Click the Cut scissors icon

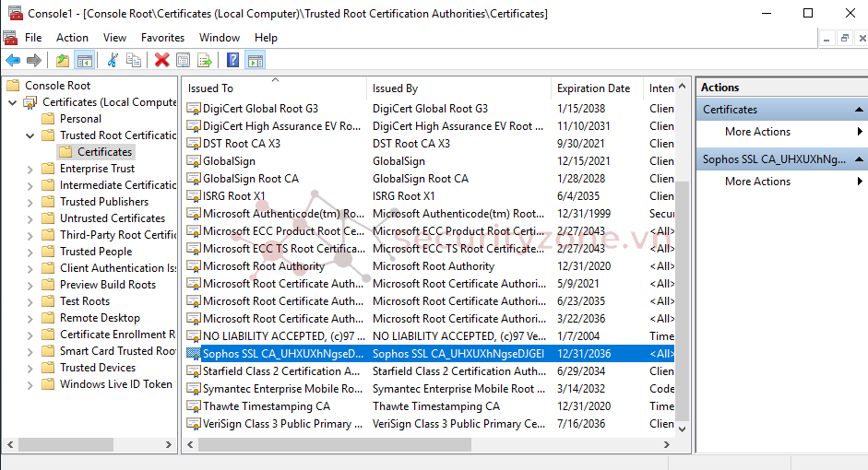click(x=113, y=60)
